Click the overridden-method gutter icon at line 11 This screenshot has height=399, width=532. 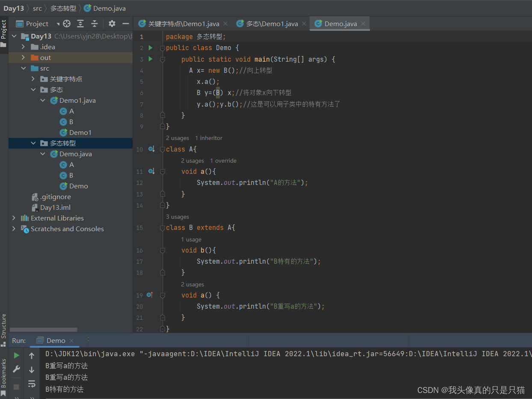click(x=151, y=171)
